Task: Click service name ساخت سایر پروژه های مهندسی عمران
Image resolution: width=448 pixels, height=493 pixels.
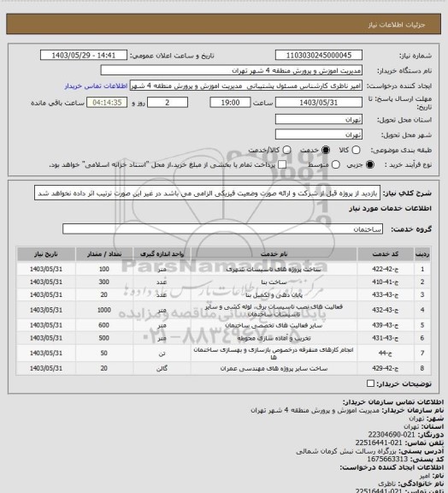Action: tap(274, 369)
